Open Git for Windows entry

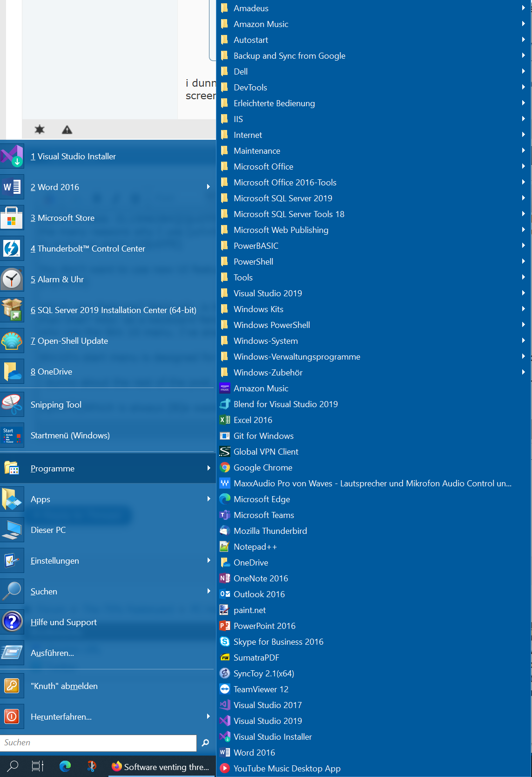[x=373, y=436]
